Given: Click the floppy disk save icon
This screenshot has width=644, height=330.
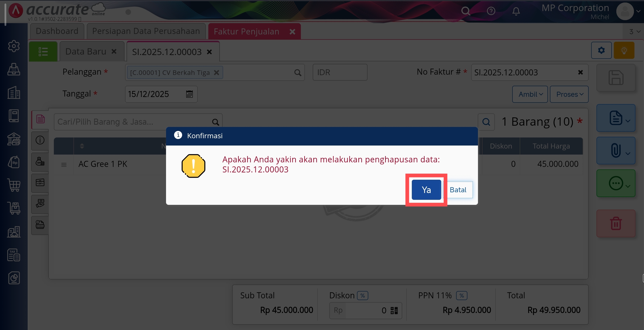Looking at the screenshot, I should coord(616,78).
